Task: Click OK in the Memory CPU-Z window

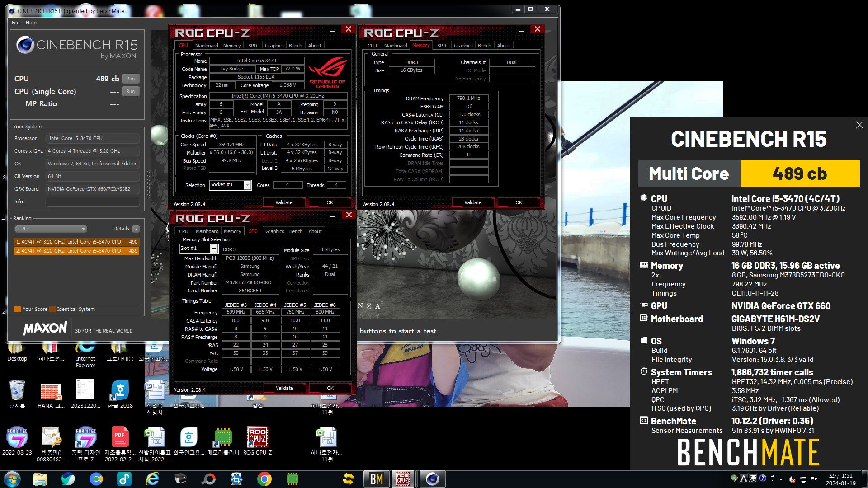Action: click(x=519, y=202)
